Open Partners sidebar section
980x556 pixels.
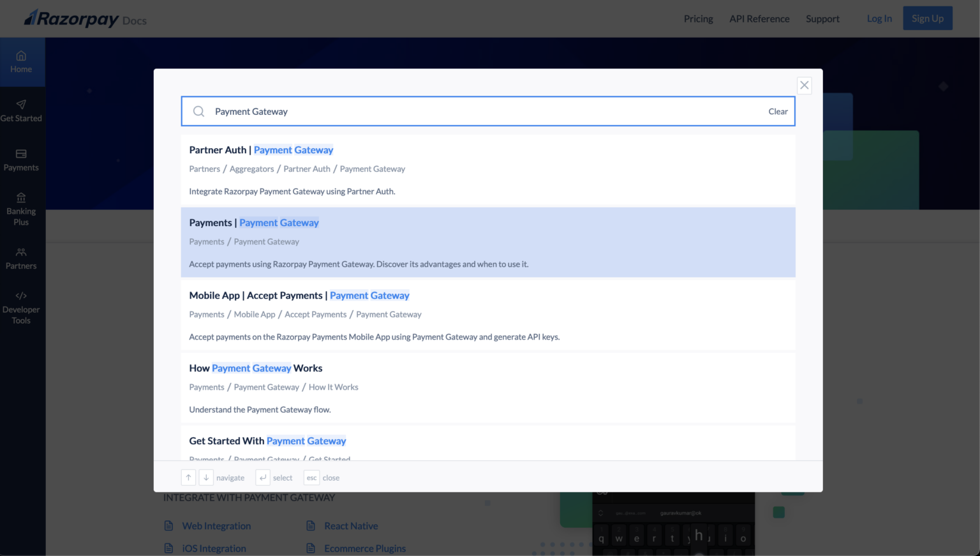[x=21, y=259]
